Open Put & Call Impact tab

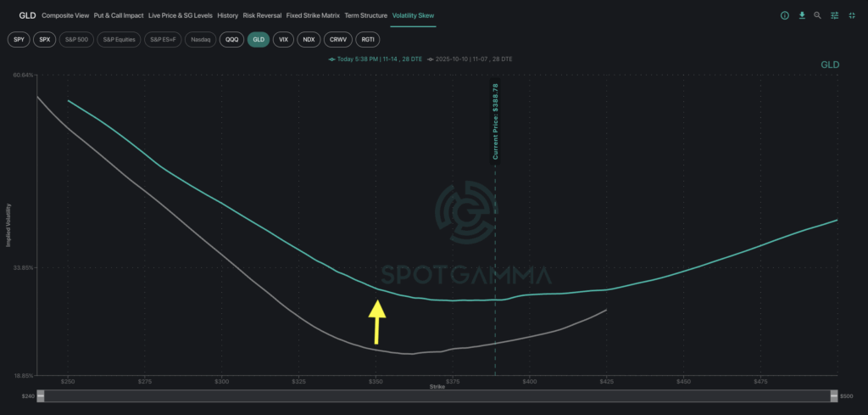pos(120,15)
